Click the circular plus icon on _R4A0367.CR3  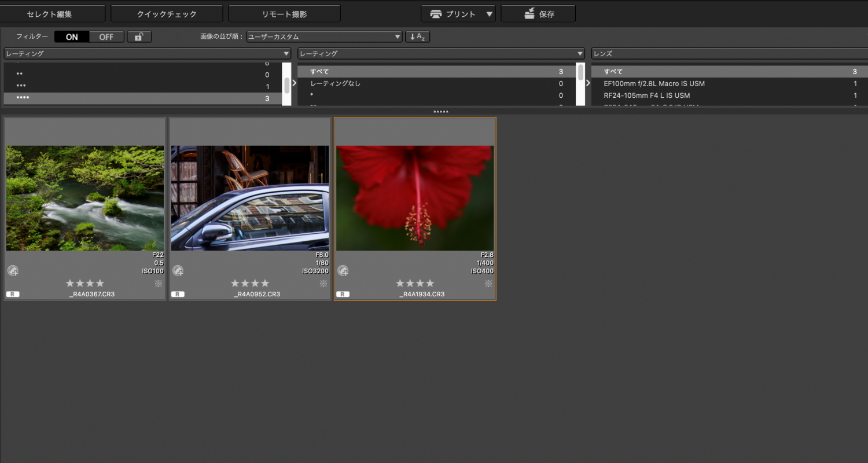tap(13, 270)
